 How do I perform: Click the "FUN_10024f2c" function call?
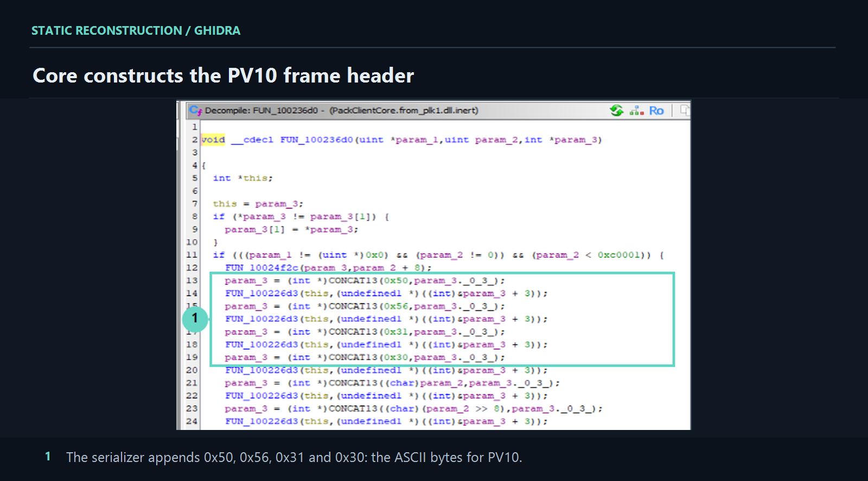pyautogui.click(x=262, y=268)
